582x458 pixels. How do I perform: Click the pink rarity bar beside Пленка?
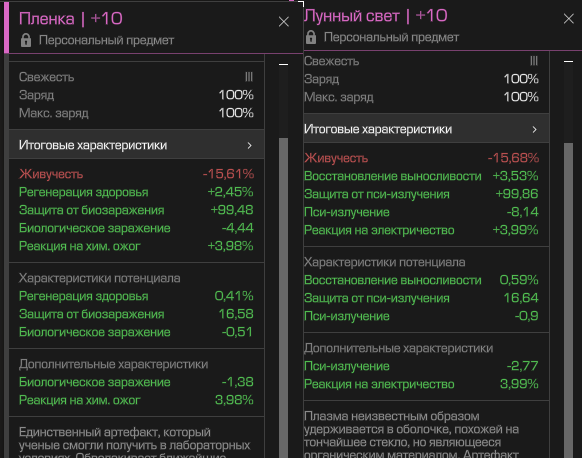click(x=6, y=27)
